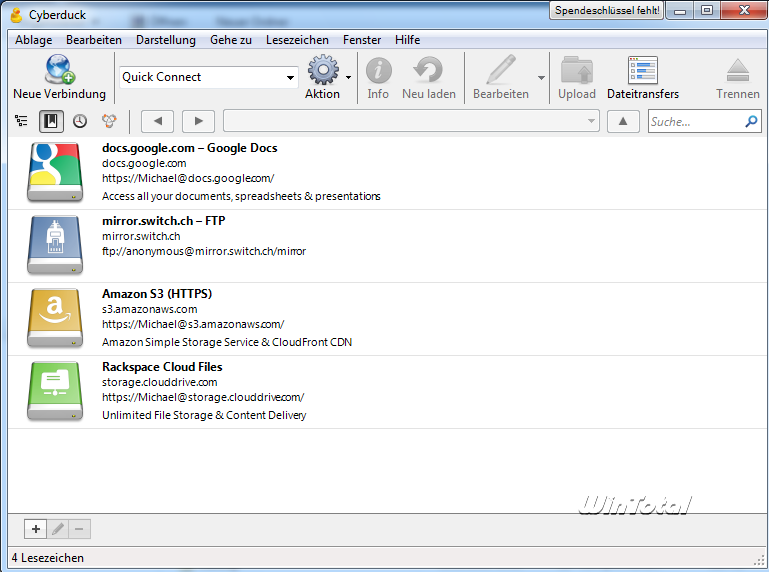Open the Lesezeichen menu
769x572 pixels.
(297, 40)
